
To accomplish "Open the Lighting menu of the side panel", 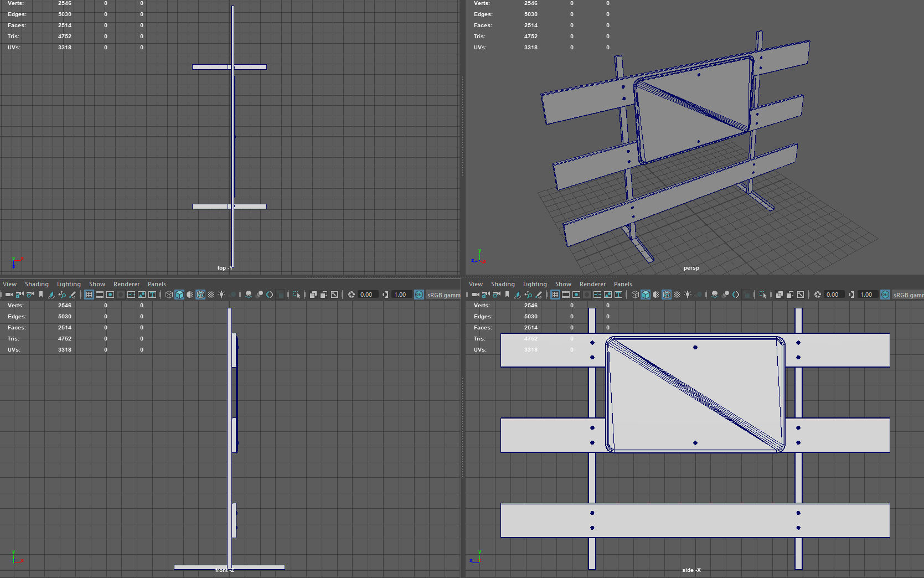I will pyautogui.click(x=535, y=284).
